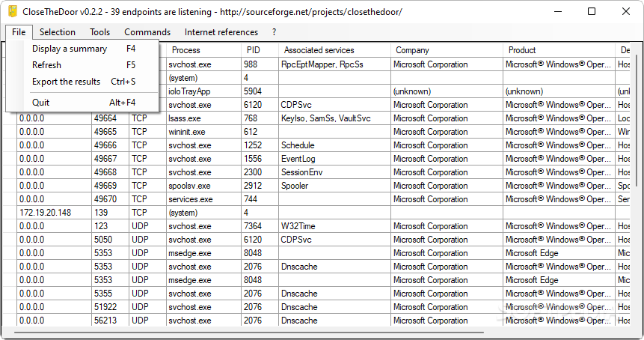Choose Quit from the File menu
Screen dimensions: 644x340
point(84,103)
